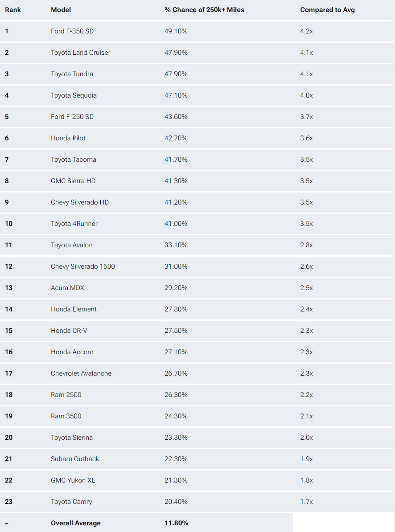
Task: Select the Overall Average 11.80% value
Action: [176, 523]
